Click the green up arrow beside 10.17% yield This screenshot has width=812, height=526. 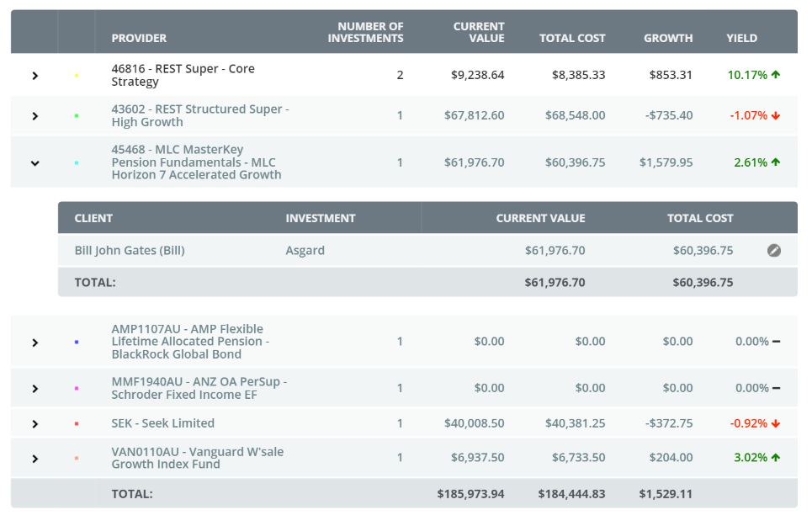point(776,75)
